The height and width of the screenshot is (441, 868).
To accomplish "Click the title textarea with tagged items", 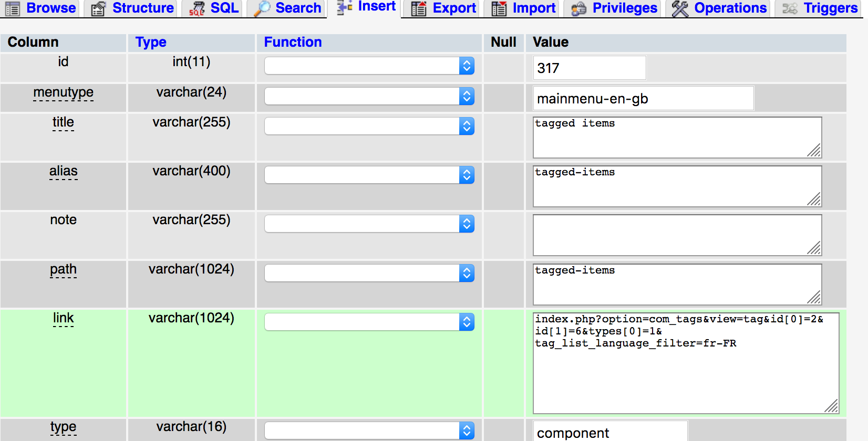I will pos(677,138).
